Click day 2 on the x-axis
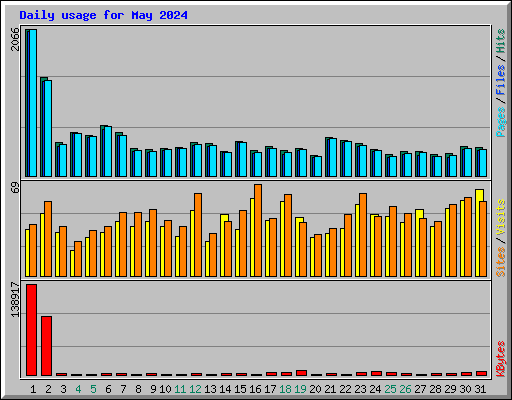Viewport: 512px width, 400px height. (x=48, y=389)
